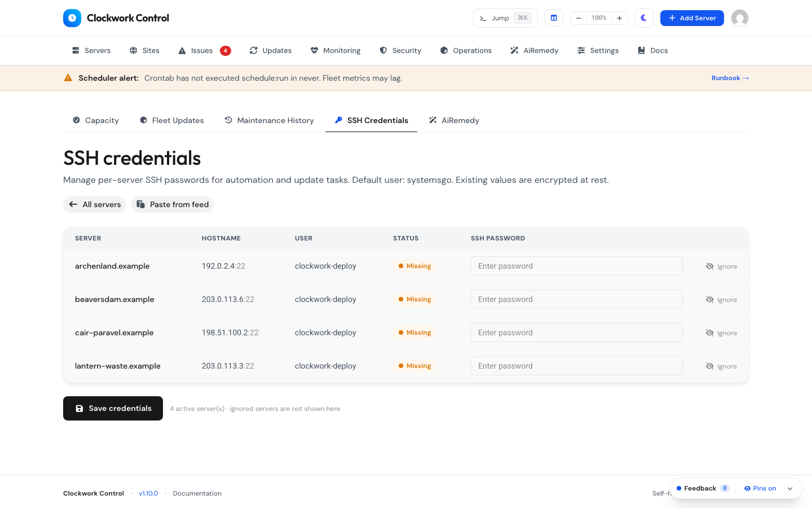Switch to the Maintenance History tab
The width and height of the screenshot is (812, 508).
coord(269,120)
